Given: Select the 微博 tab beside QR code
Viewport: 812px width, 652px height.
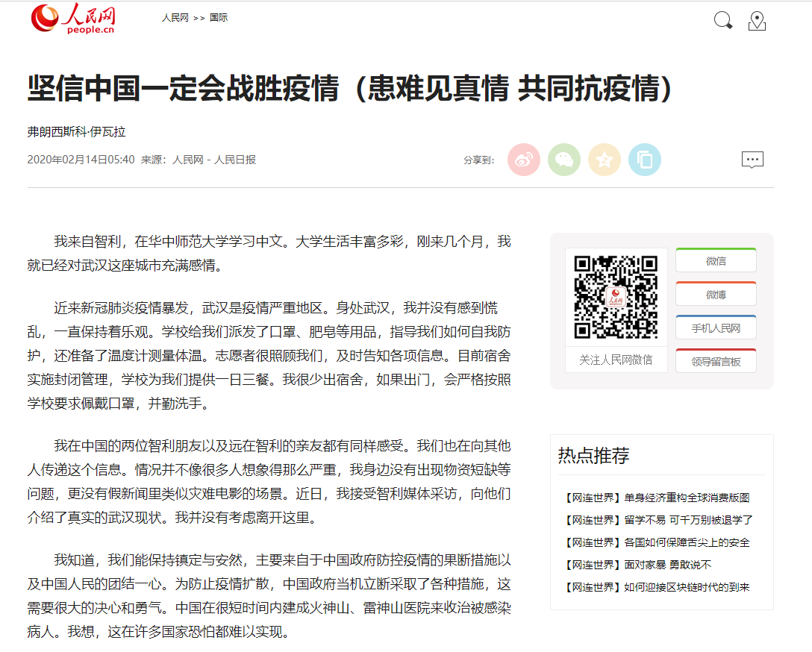Looking at the screenshot, I should (716, 295).
